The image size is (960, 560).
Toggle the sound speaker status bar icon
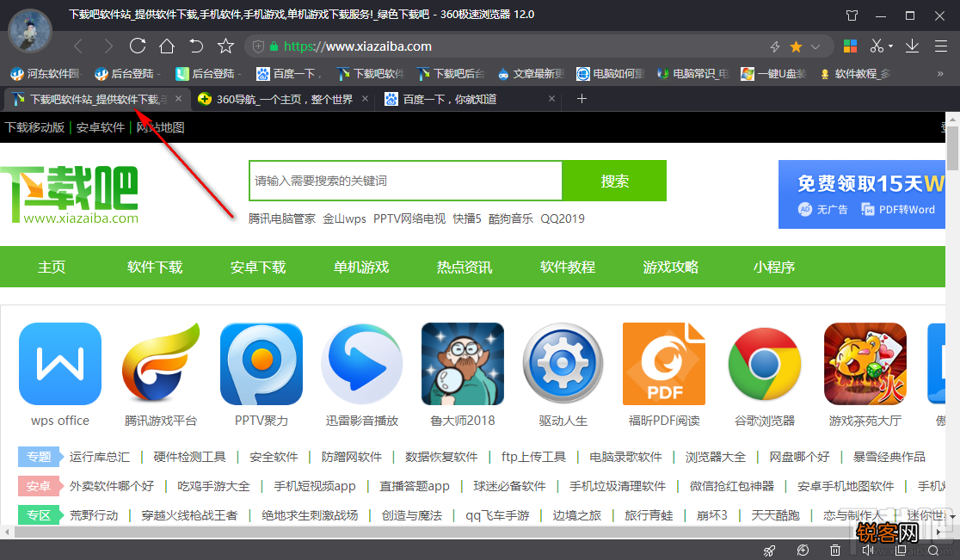[x=868, y=551]
